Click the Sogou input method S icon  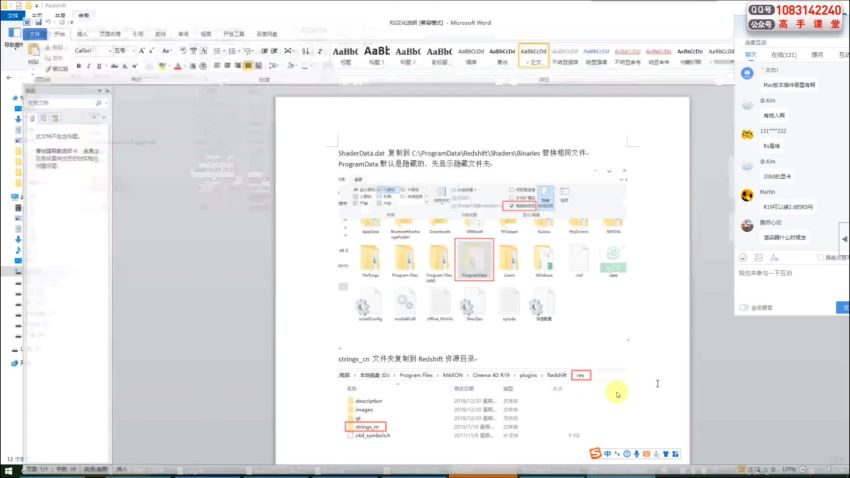point(595,454)
